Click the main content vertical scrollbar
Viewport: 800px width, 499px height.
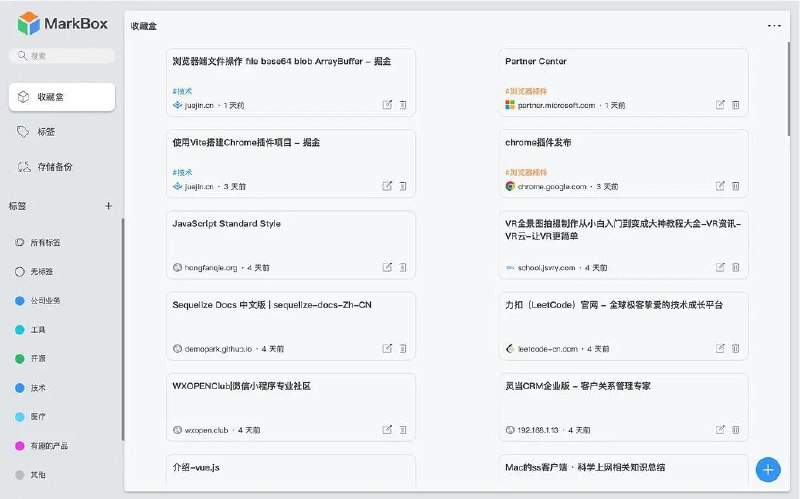click(789, 89)
